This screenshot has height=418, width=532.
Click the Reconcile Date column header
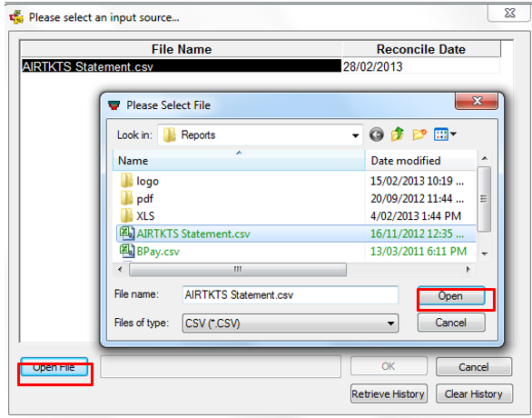pyautogui.click(x=421, y=49)
